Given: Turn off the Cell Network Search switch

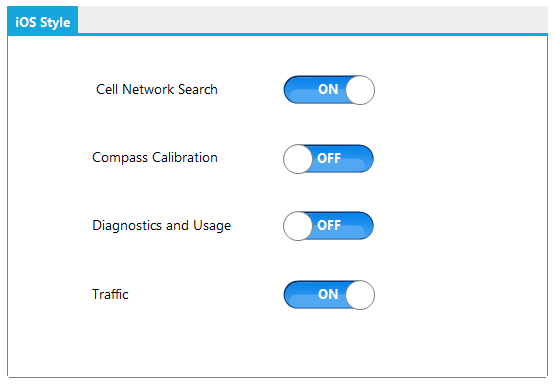Looking at the screenshot, I should (329, 90).
